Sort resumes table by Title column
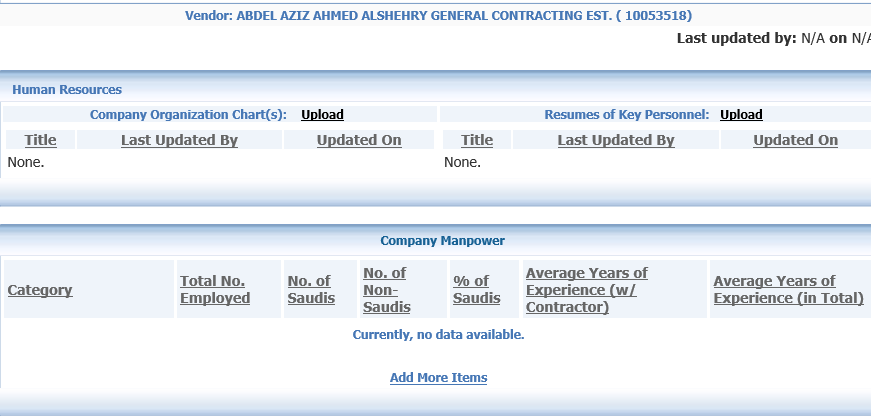The height and width of the screenshot is (417, 871). 477,140
